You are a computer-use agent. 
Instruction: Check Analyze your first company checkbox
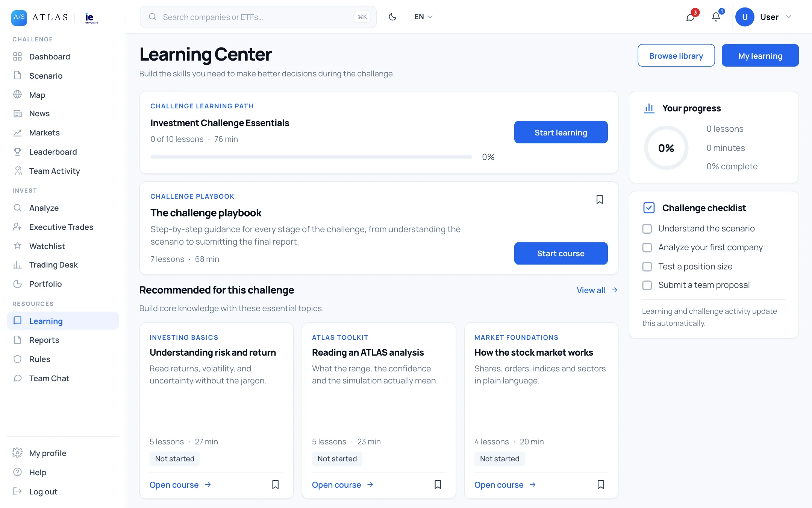(x=647, y=248)
